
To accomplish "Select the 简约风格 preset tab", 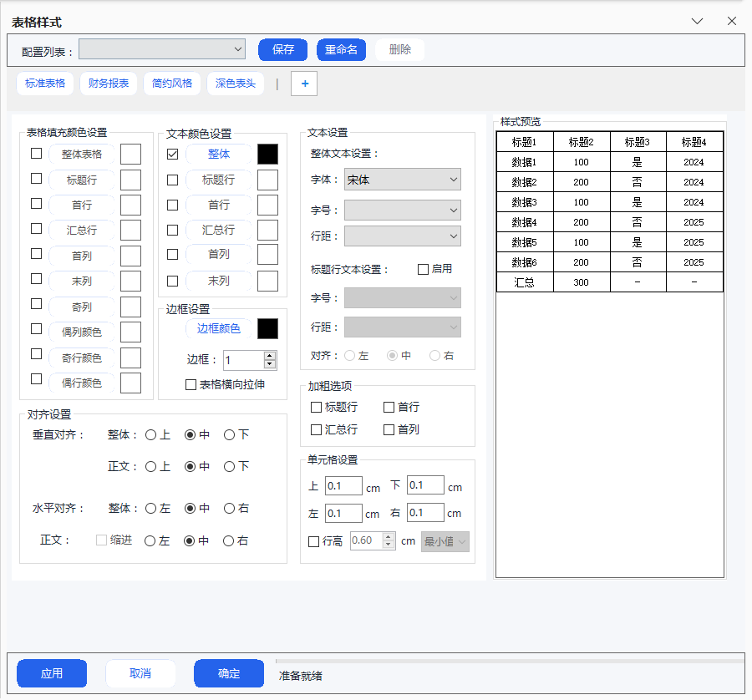I will click(x=171, y=84).
